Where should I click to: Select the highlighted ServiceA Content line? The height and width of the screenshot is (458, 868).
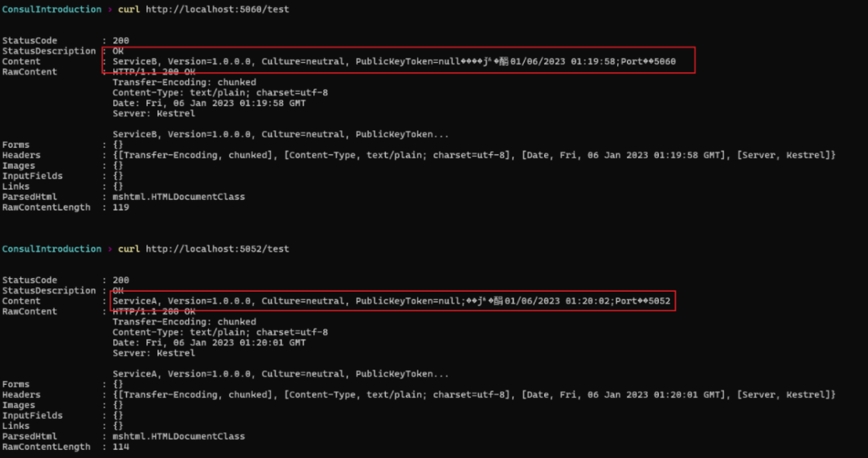pyautogui.click(x=391, y=301)
